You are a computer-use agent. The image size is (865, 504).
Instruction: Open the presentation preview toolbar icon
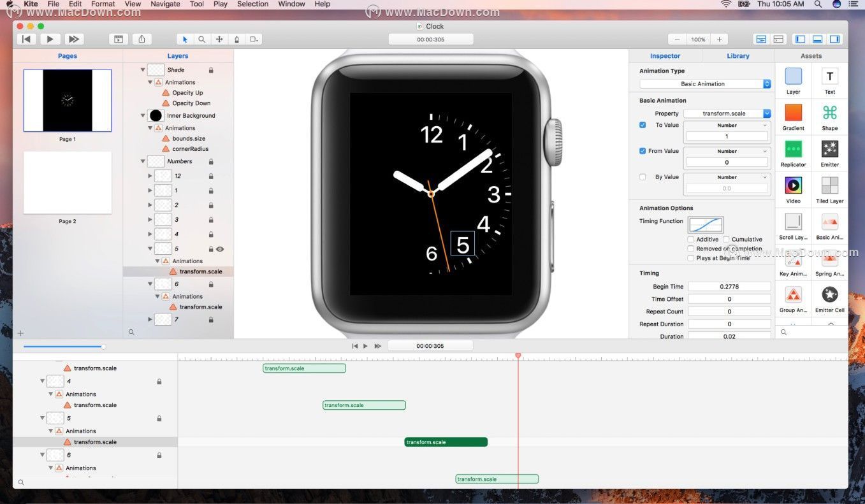click(x=119, y=39)
